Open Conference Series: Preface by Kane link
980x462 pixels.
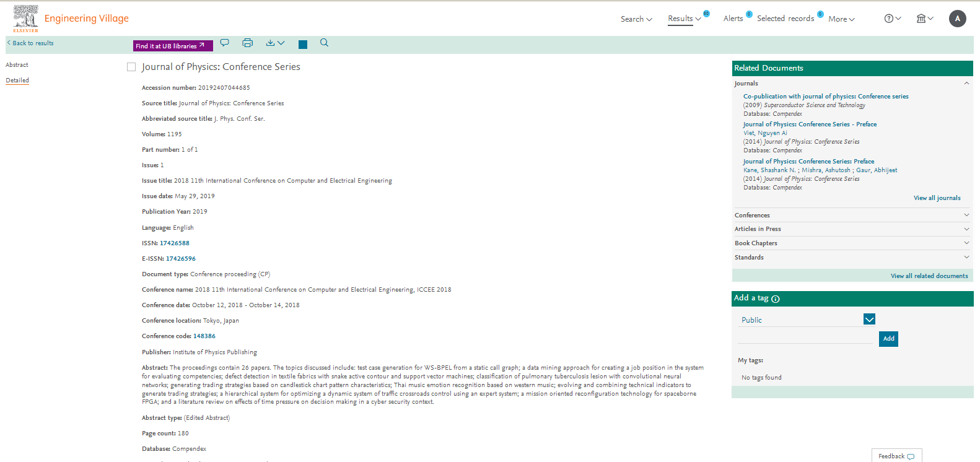pos(808,162)
